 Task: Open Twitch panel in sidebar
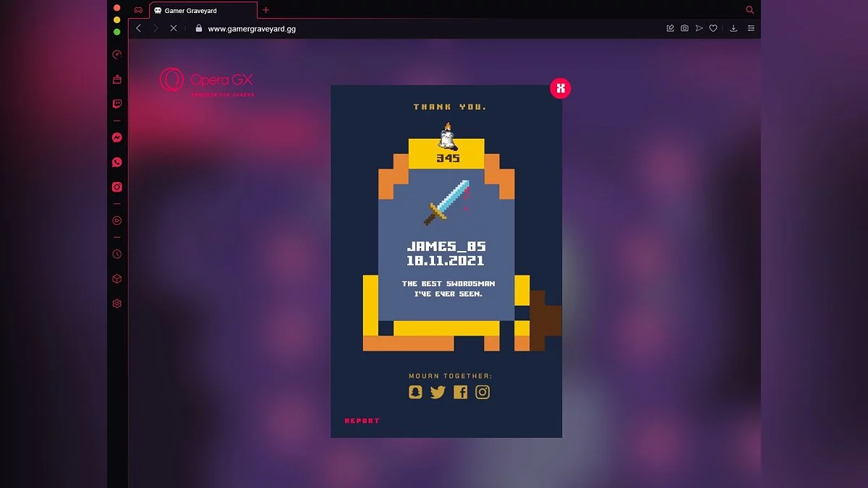(117, 104)
